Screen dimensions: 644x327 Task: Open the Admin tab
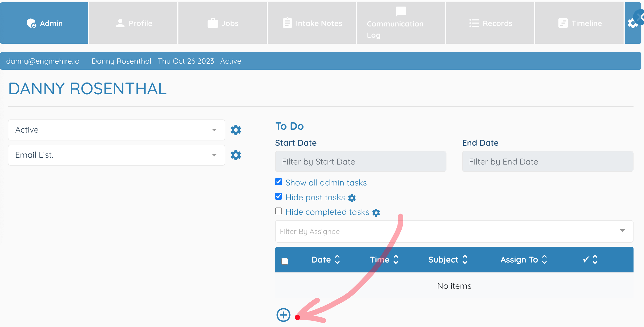click(44, 23)
